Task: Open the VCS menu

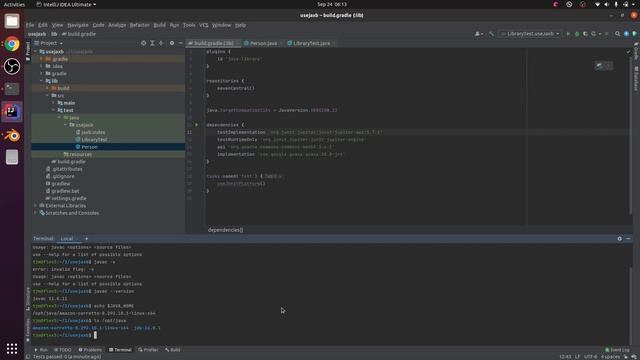Action: point(204,25)
